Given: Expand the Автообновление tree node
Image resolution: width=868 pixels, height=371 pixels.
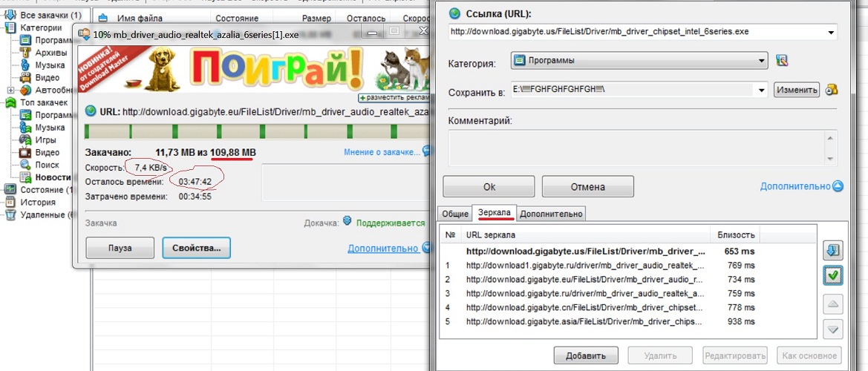Looking at the screenshot, I should coord(11,90).
